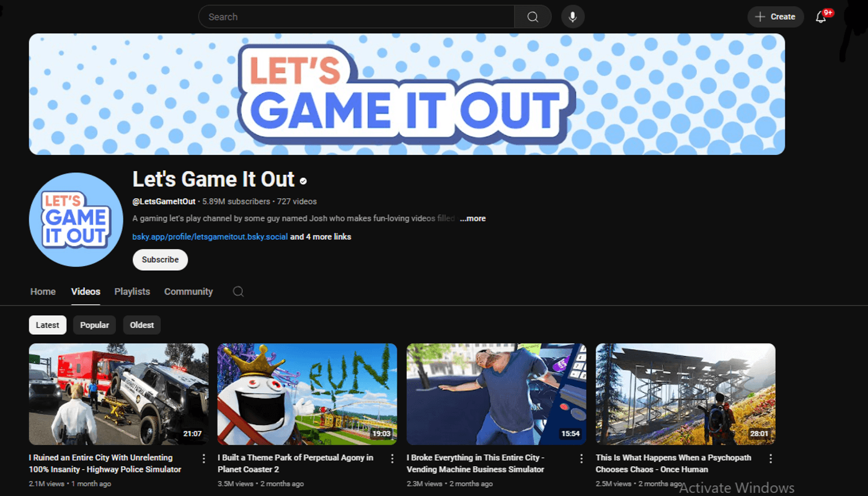Click the voice search microphone icon

[x=572, y=17]
